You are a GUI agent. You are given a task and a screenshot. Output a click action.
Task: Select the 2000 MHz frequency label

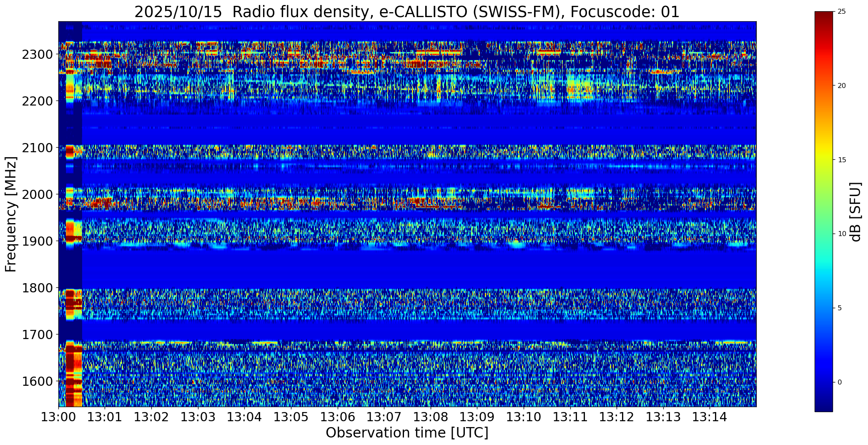point(37,195)
